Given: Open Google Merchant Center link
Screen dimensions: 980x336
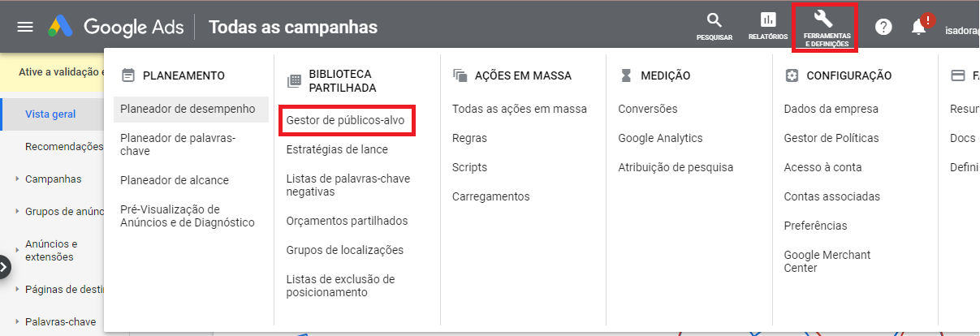Looking at the screenshot, I should (827, 261).
